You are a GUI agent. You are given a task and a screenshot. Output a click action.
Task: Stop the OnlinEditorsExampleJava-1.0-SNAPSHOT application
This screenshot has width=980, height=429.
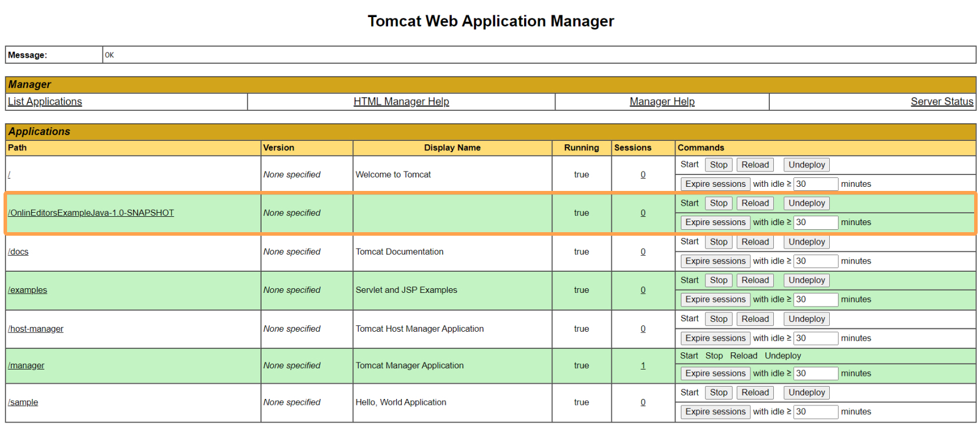tap(719, 203)
